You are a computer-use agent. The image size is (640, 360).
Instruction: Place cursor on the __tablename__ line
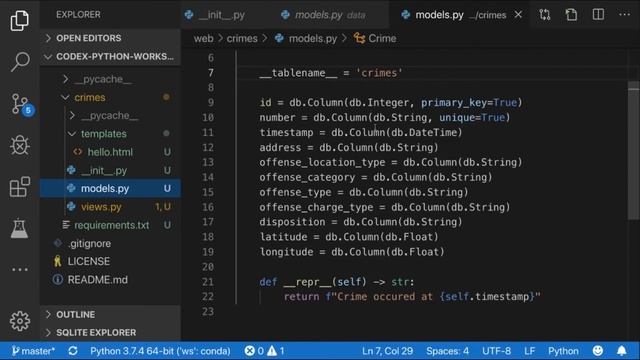[x=331, y=73]
